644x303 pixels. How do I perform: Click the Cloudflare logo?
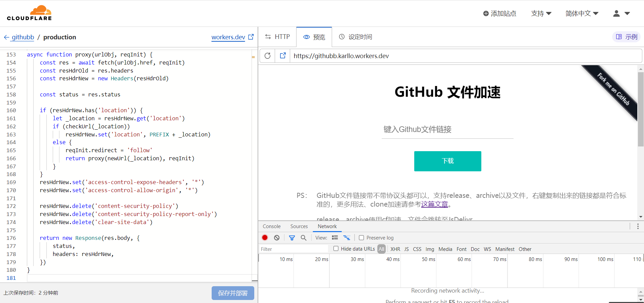(30, 13)
